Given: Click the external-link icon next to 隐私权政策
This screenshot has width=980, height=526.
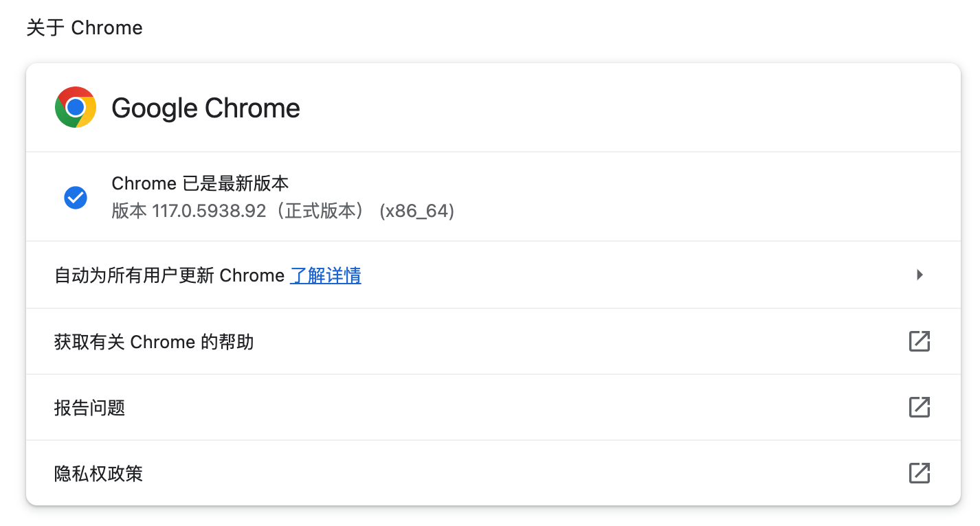Looking at the screenshot, I should [920, 473].
